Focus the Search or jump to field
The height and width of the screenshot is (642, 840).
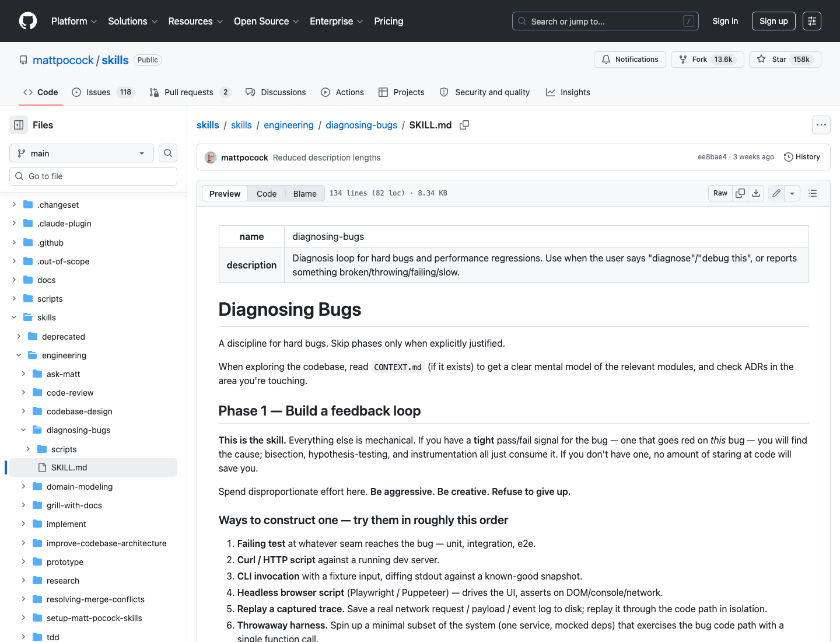point(605,21)
